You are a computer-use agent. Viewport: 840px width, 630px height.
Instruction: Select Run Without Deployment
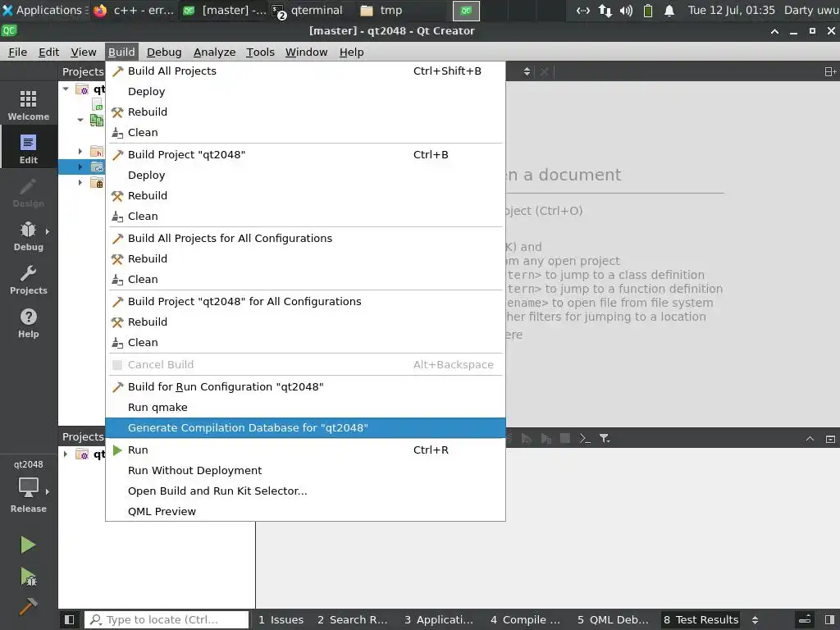tap(305, 470)
